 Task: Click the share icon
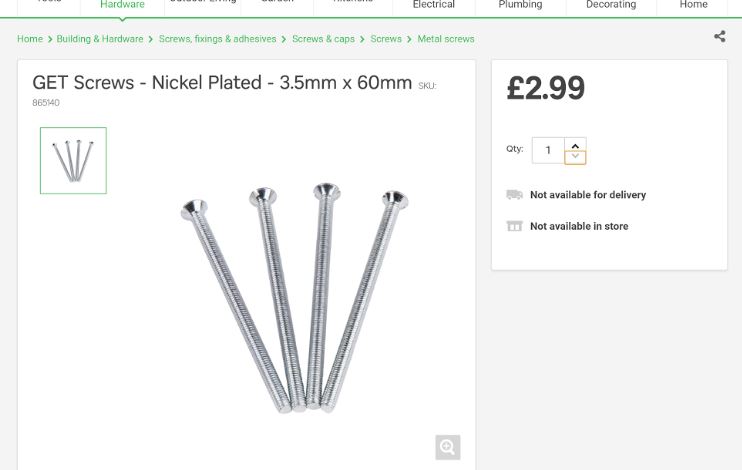719,37
